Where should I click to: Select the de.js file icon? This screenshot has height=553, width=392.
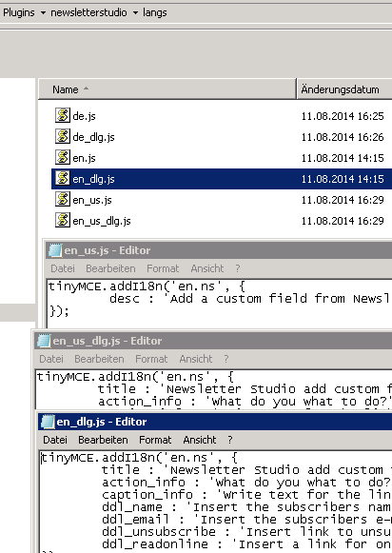[63, 115]
